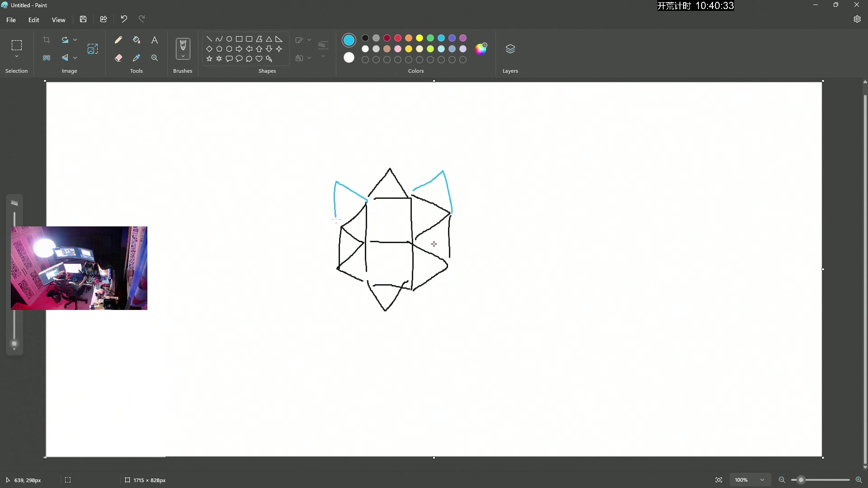Open the View menu
This screenshot has width=868, height=488.
58,20
